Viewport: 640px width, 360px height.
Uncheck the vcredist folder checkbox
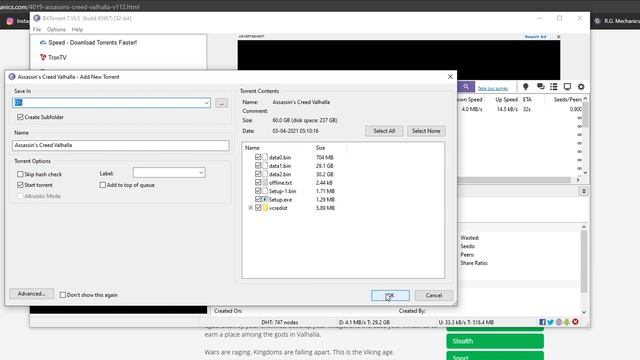(x=258, y=208)
